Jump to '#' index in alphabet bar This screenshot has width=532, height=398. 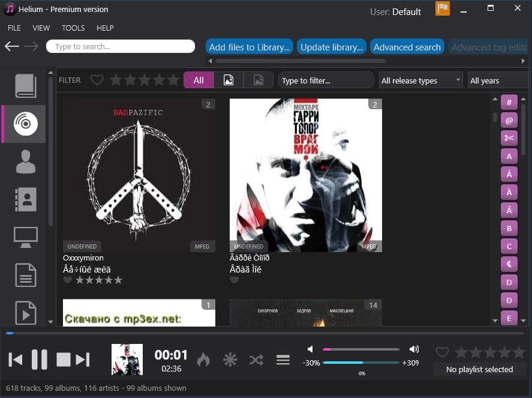pyautogui.click(x=509, y=102)
